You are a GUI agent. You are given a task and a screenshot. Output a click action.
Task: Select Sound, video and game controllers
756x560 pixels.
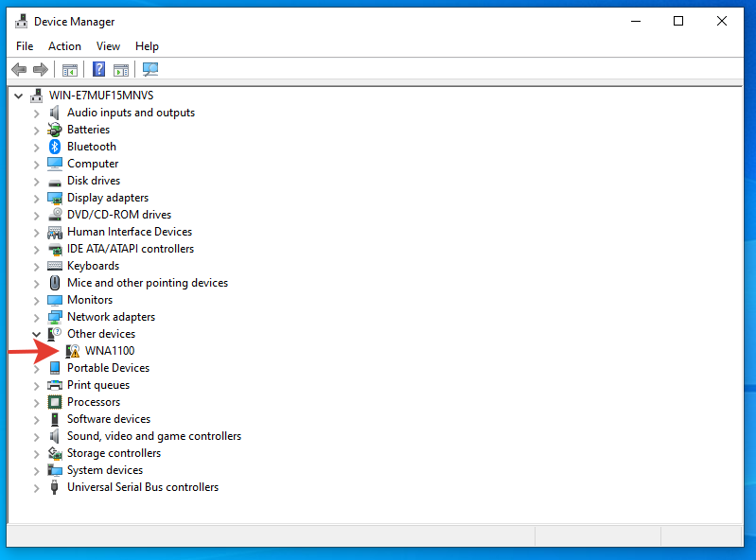pyautogui.click(x=154, y=436)
